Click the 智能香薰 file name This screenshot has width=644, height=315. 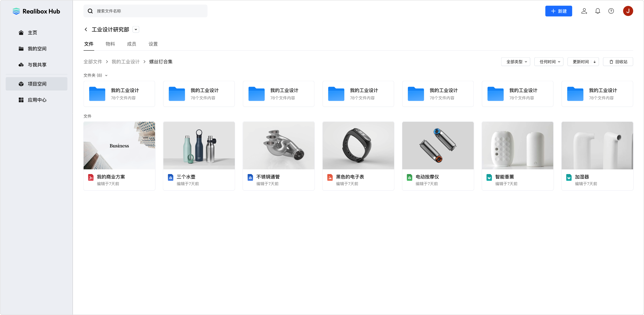[505, 177]
